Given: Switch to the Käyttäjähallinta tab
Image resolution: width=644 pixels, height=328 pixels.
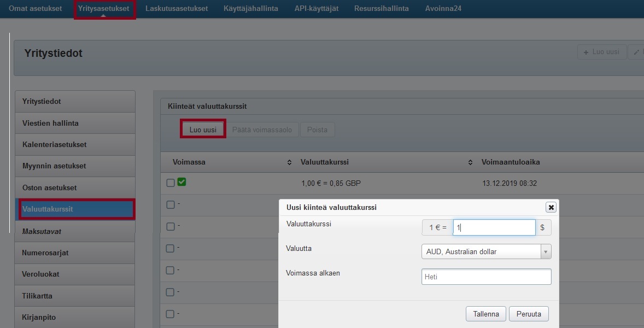Looking at the screenshot, I should (x=250, y=9).
